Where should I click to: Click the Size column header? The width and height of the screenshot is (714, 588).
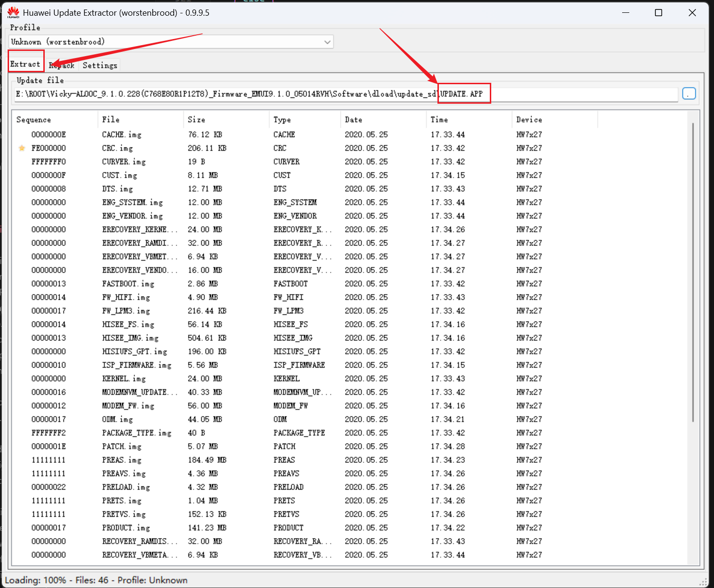click(x=196, y=120)
